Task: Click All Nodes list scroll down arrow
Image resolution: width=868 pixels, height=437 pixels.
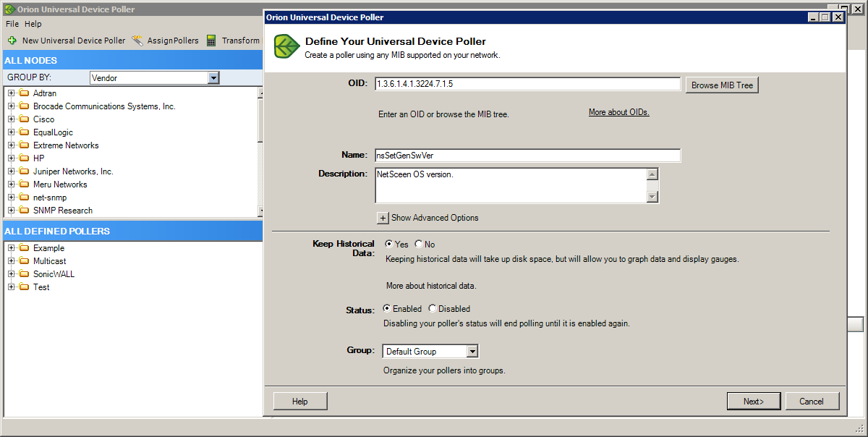Action: click(x=260, y=211)
